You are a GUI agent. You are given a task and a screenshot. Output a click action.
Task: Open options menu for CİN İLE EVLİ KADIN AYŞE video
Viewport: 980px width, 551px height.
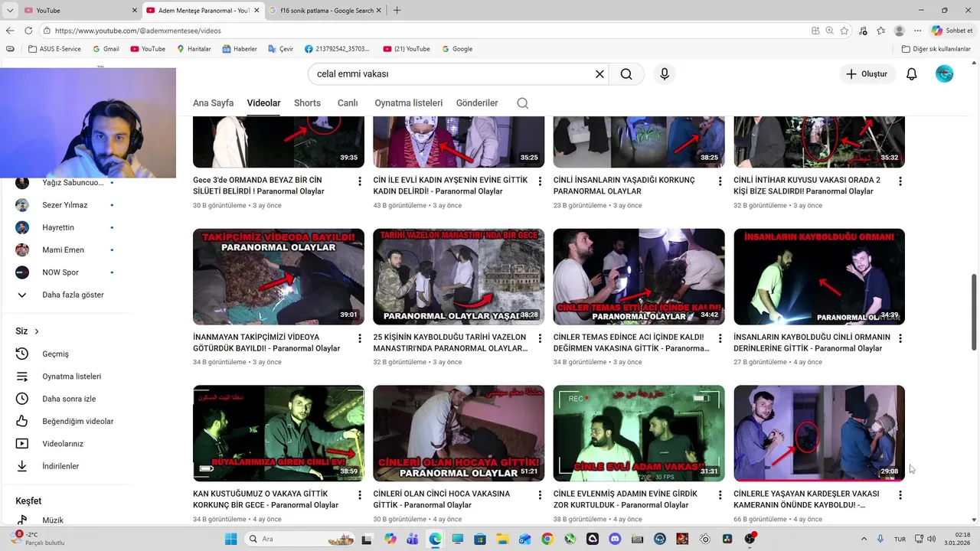point(540,181)
